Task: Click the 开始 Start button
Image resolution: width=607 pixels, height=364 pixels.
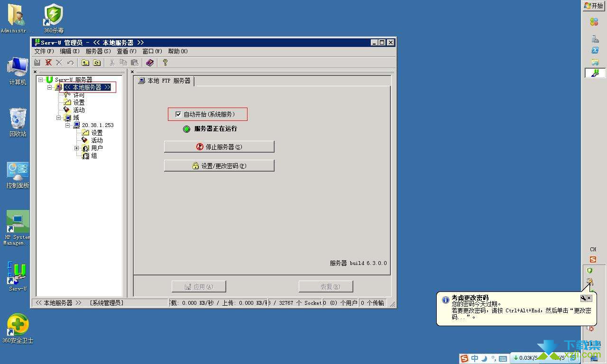Action: pos(594,6)
